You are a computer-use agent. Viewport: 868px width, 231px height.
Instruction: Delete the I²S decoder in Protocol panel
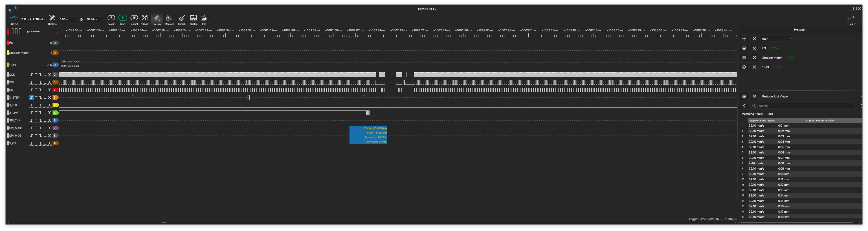point(754,48)
